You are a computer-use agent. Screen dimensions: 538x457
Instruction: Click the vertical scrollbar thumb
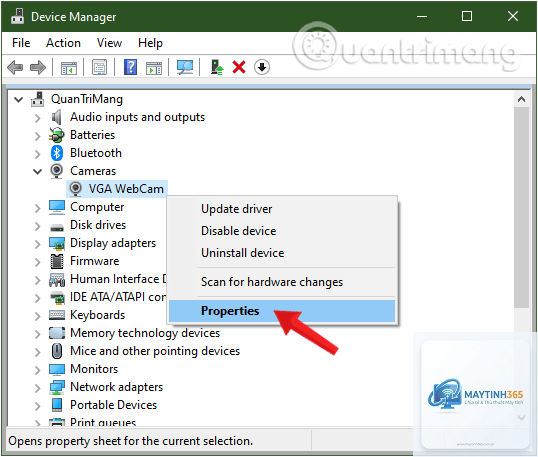click(522, 208)
